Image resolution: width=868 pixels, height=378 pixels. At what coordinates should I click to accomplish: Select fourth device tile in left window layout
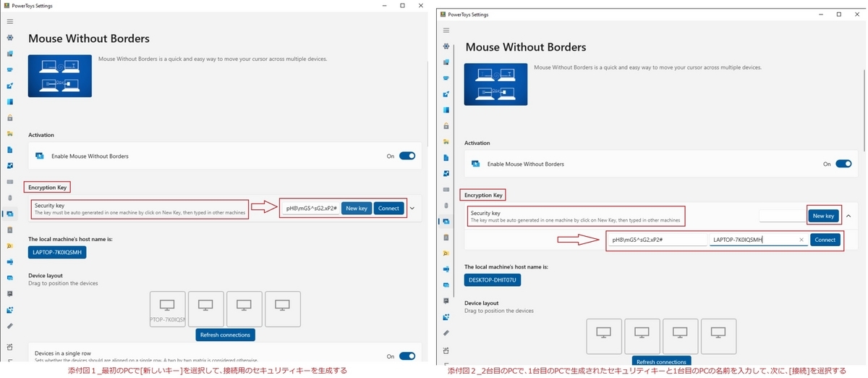coord(283,309)
